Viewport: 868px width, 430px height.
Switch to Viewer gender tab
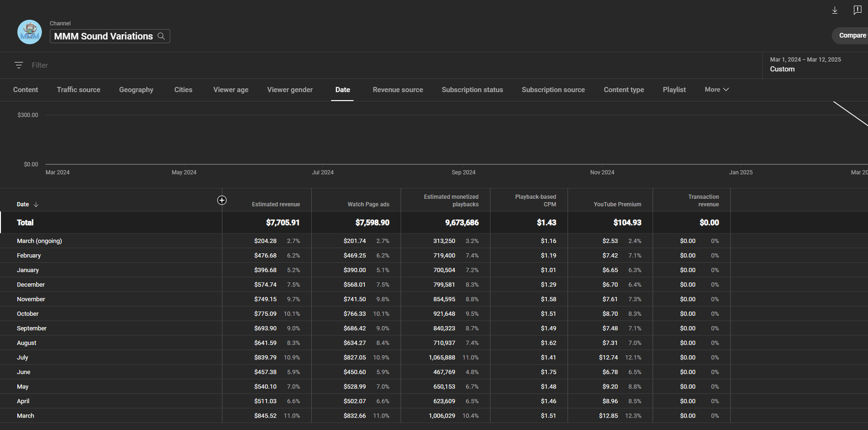(x=290, y=90)
